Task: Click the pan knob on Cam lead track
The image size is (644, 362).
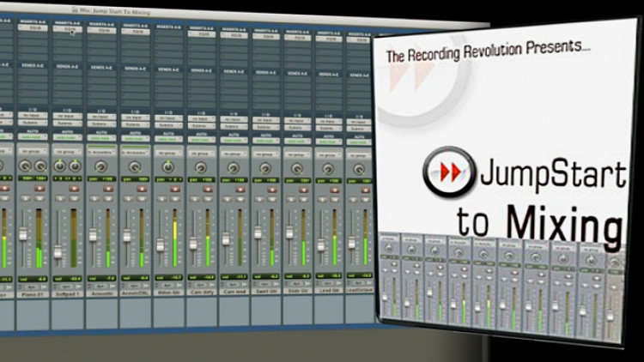Action: pyautogui.click(x=233, y=168)
